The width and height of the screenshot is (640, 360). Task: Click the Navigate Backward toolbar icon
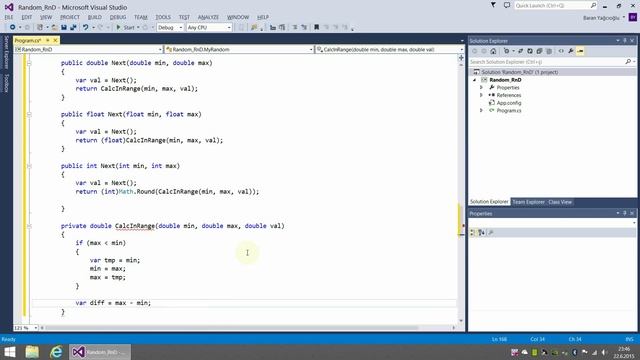click(x=12, y=27)
